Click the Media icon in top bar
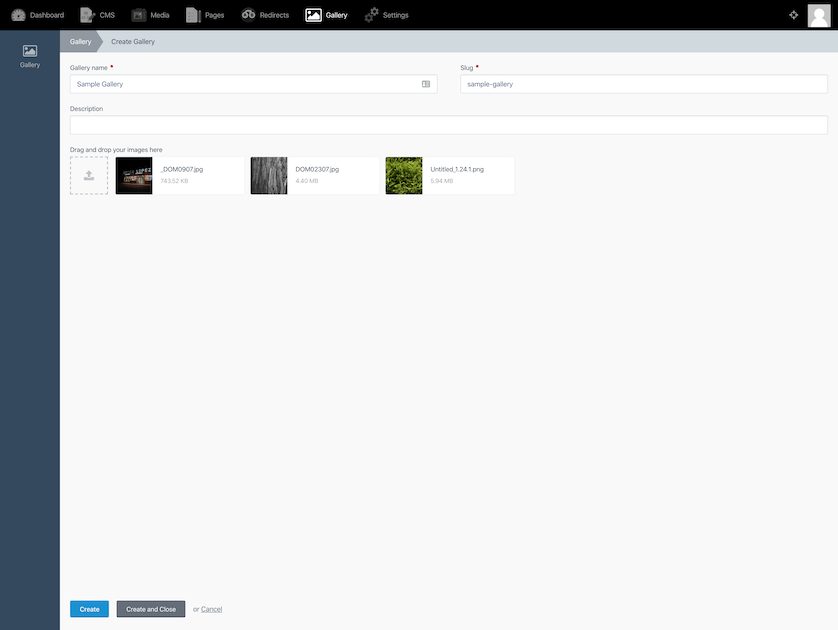Image resolution: width=838 pixels, height=630 pixels. coord(138,15)
